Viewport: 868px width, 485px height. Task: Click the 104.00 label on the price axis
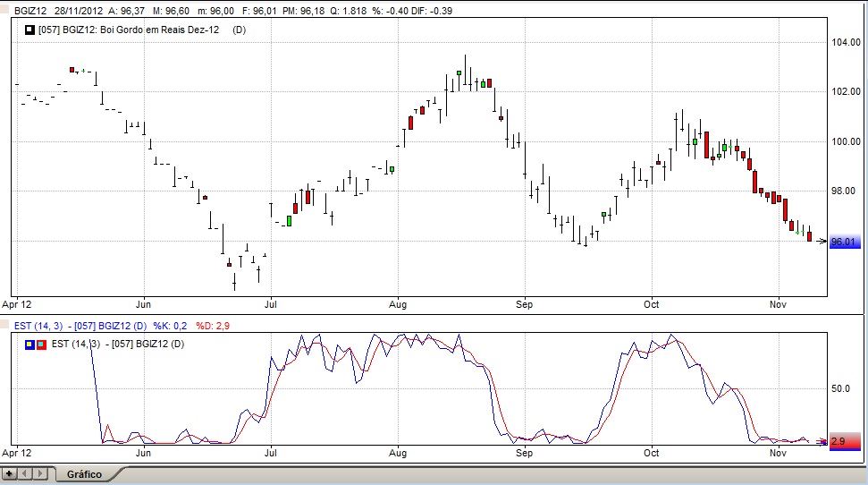845,43
